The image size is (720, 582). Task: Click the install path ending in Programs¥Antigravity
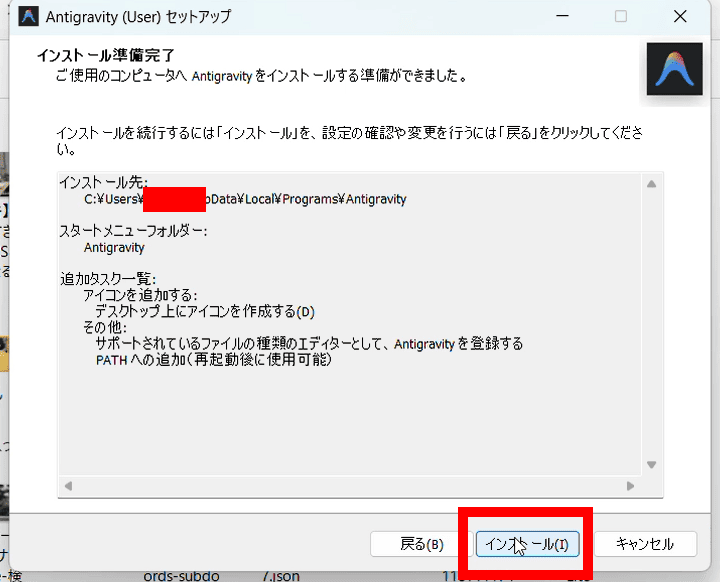click(x=245, y=199)
